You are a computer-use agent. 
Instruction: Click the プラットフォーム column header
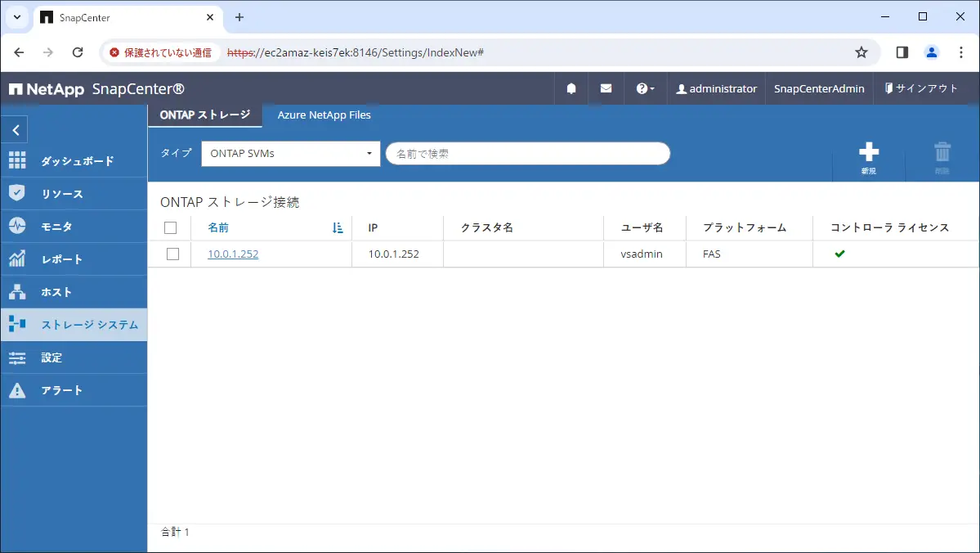pyautogui.click(x=745, y=227)
